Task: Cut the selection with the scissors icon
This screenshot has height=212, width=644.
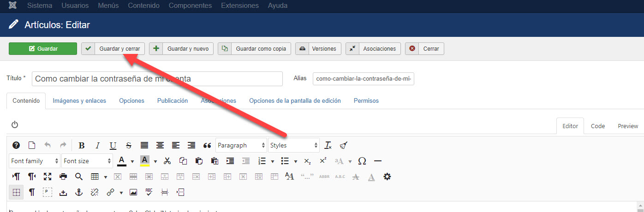Action: 167,161
